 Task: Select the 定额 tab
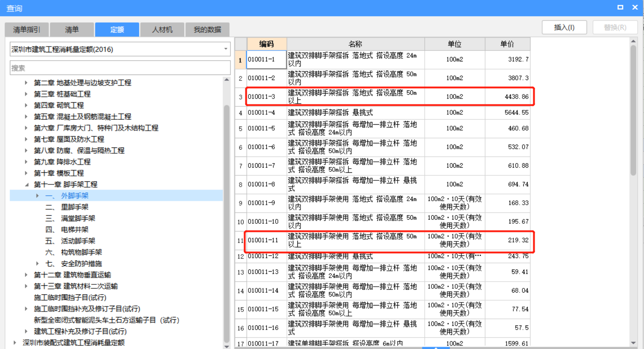click(117, 29)
